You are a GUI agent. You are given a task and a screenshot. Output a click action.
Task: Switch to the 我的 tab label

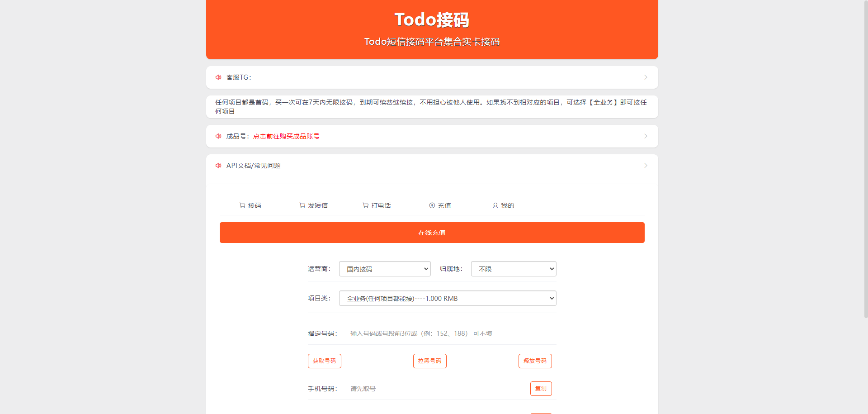point(507,205)
